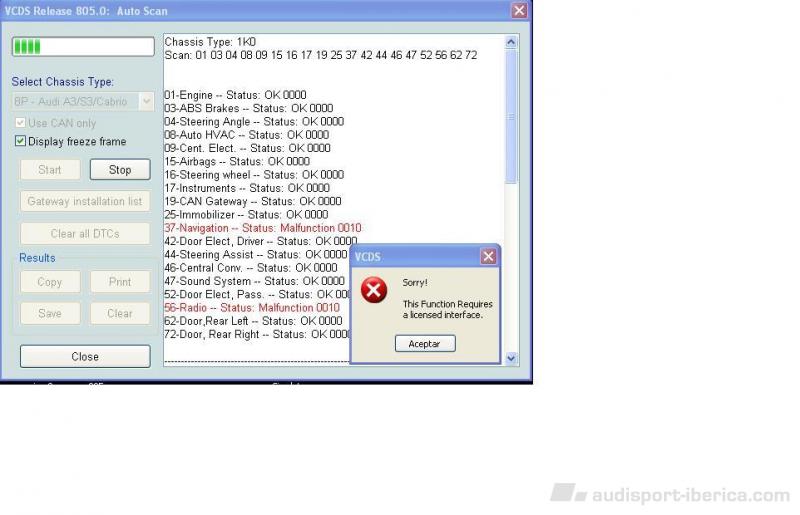
Task: Save the scan results
Action: [50, 313]
